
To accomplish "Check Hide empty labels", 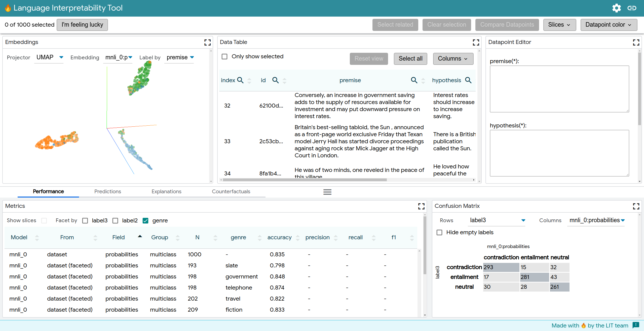I will 439,232.
